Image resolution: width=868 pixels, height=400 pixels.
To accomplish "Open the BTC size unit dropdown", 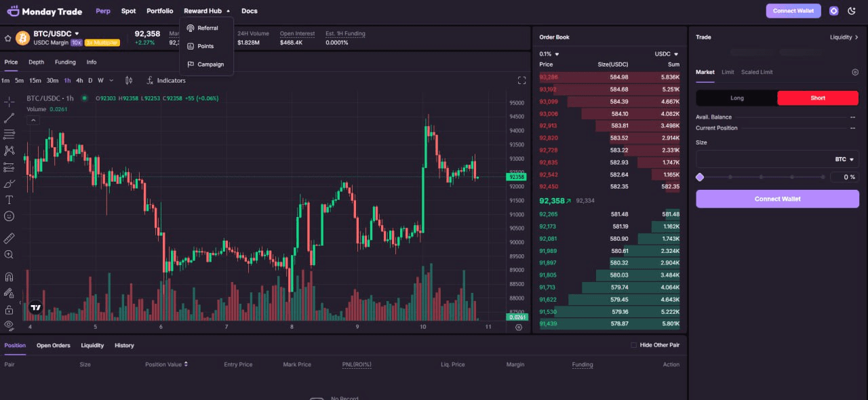I will (843, 159).
